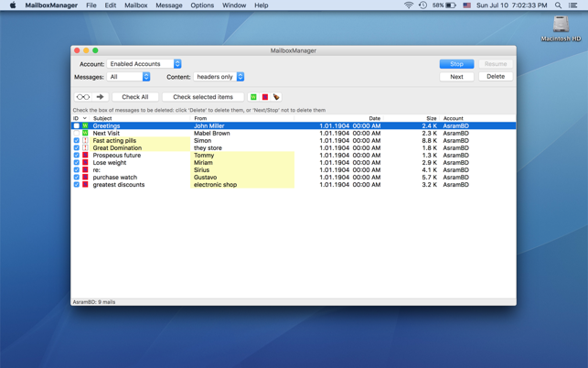This screenshot has width=588, height=368.
Task: Click the red blacklist square icon
Action: [265, 97]
